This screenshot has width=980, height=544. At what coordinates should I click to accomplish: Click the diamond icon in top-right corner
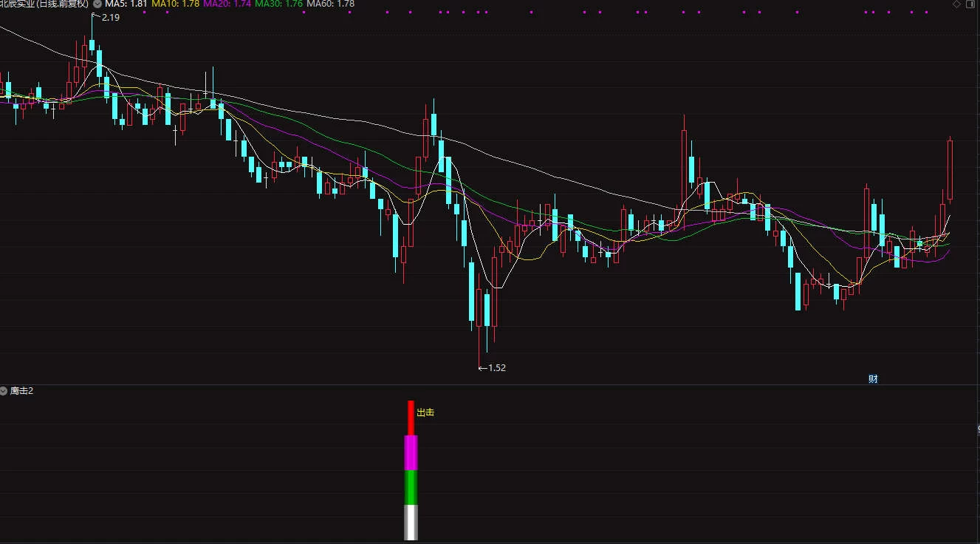957,4
